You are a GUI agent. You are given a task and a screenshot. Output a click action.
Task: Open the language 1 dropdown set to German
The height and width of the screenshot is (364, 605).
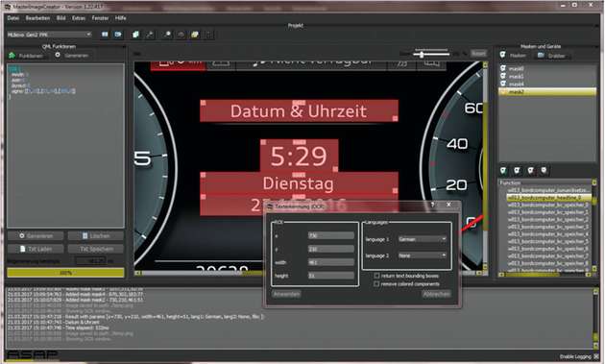coord(423,239)
